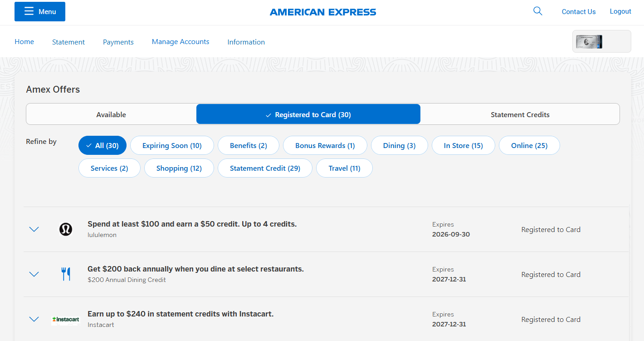Open the Statement Credits tab
Image resolution: width=644 pixels, height=341 pixels.
point(520,114)
